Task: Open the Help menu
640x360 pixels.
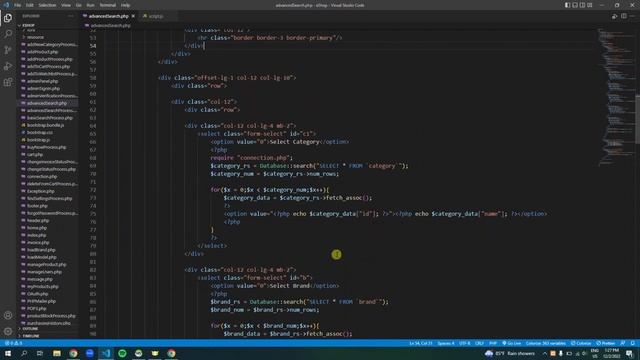Action: coord(125,5)
